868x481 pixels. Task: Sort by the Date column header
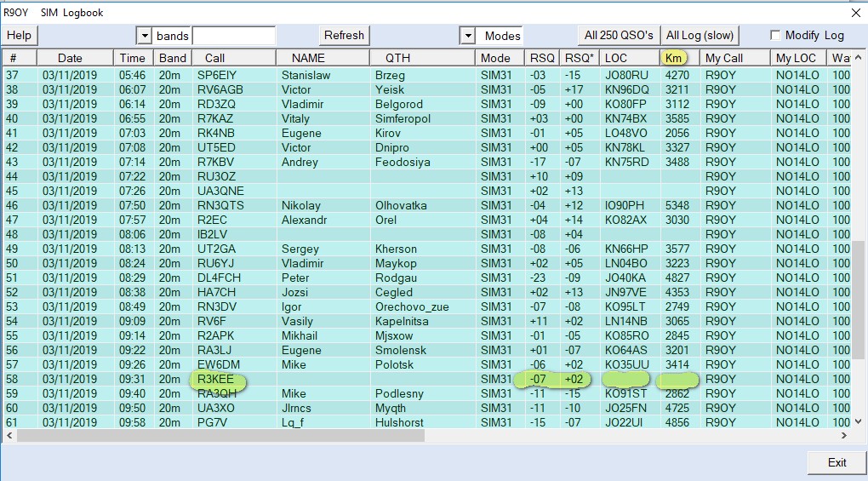(x=71, y=58)
